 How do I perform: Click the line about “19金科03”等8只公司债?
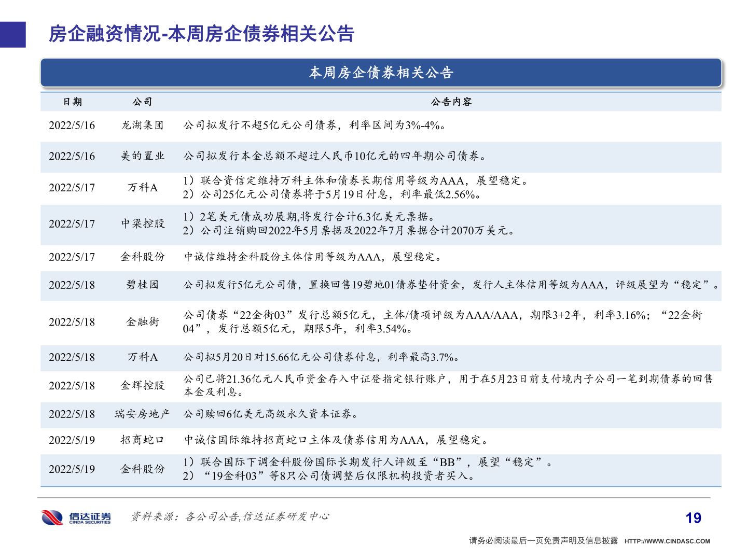pos(329,475)
